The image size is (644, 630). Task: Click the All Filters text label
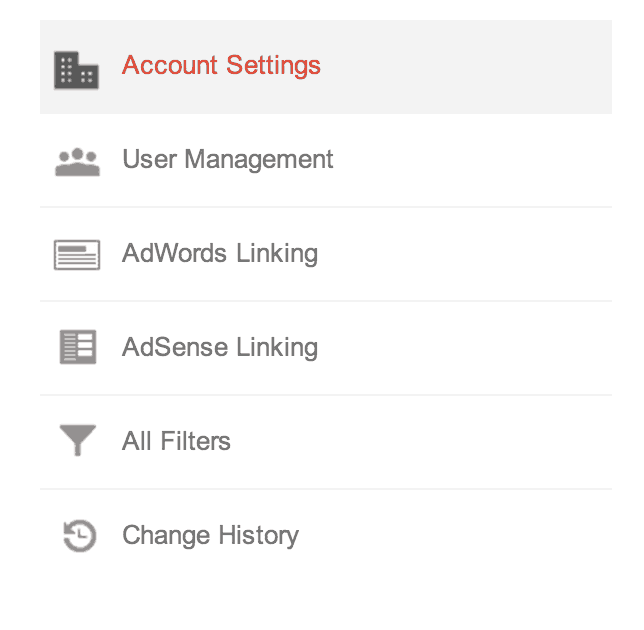point(176,441)
